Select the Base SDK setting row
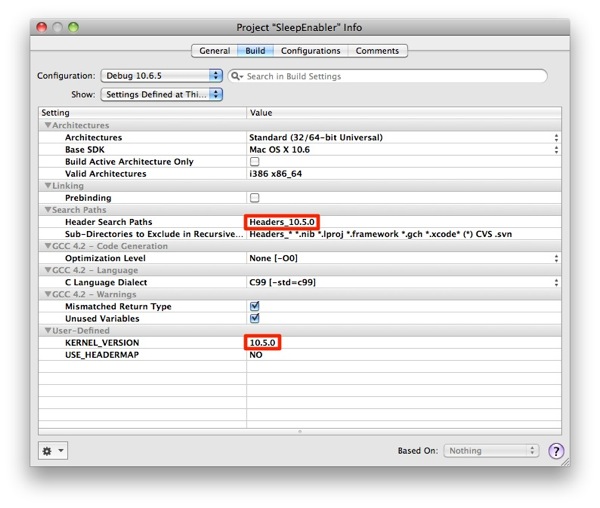 click(300, 150)
